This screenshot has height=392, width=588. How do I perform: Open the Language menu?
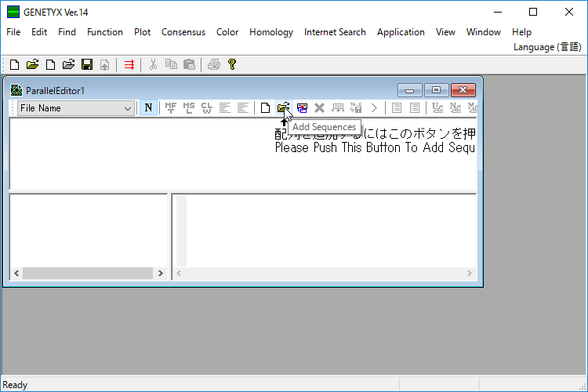(x=547, y=47)
